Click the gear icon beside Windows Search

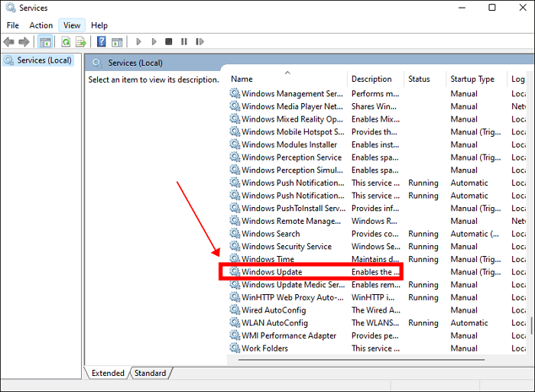(x=235, y=233)
